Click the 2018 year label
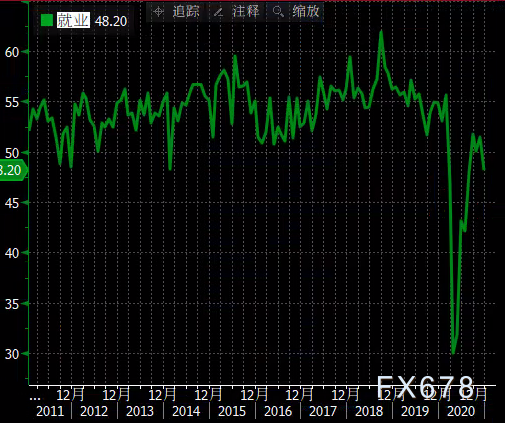 coord(369,411)
